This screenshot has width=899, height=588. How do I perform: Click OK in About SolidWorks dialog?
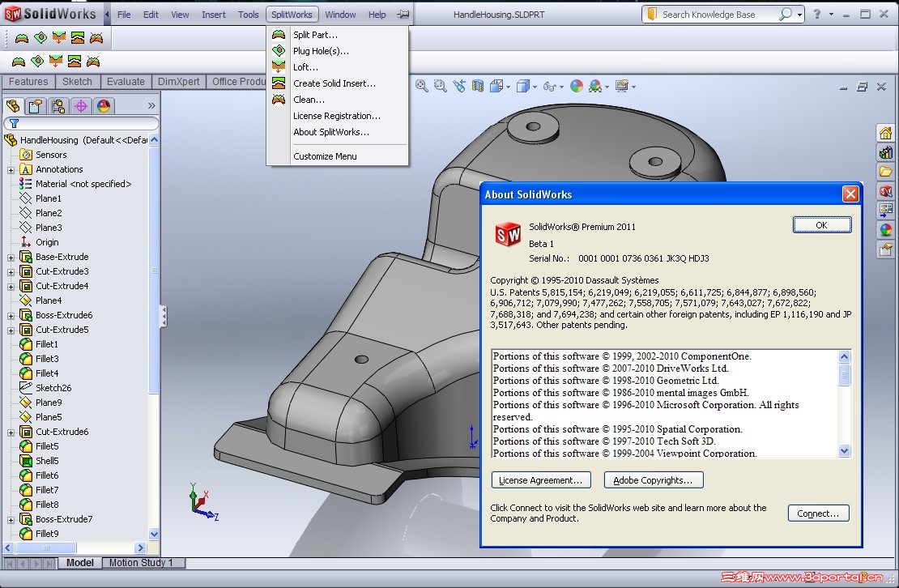[x=821, y=225]
